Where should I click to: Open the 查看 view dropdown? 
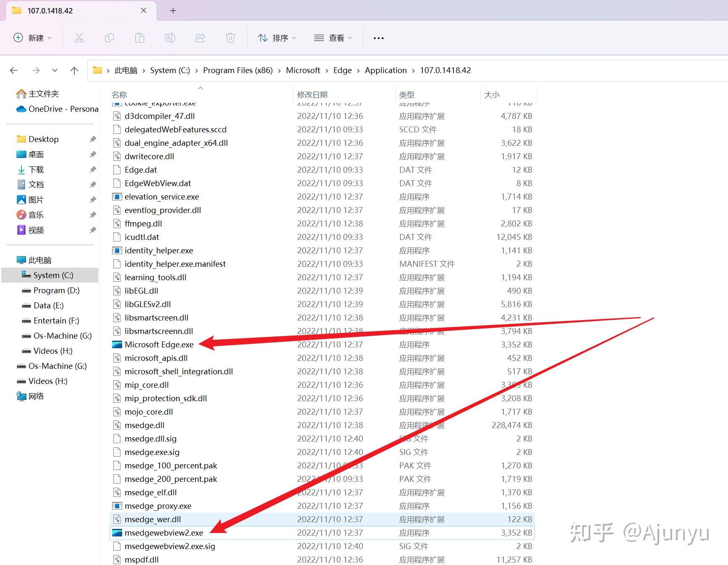pos(333,38)
